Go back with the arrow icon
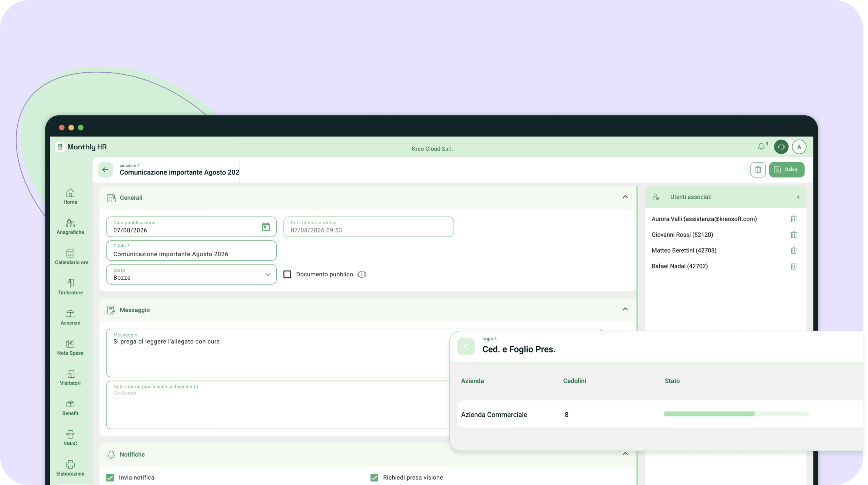 click(x=105, y=170)
